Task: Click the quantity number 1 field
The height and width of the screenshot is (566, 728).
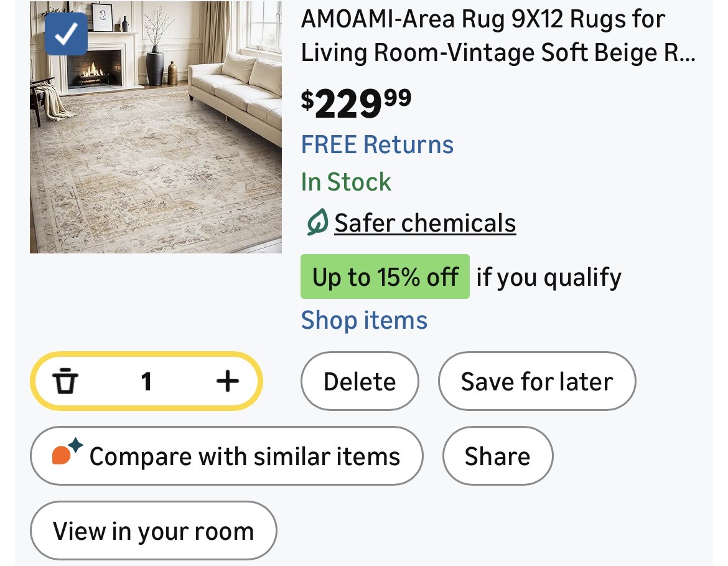Action: coord(146,381)
